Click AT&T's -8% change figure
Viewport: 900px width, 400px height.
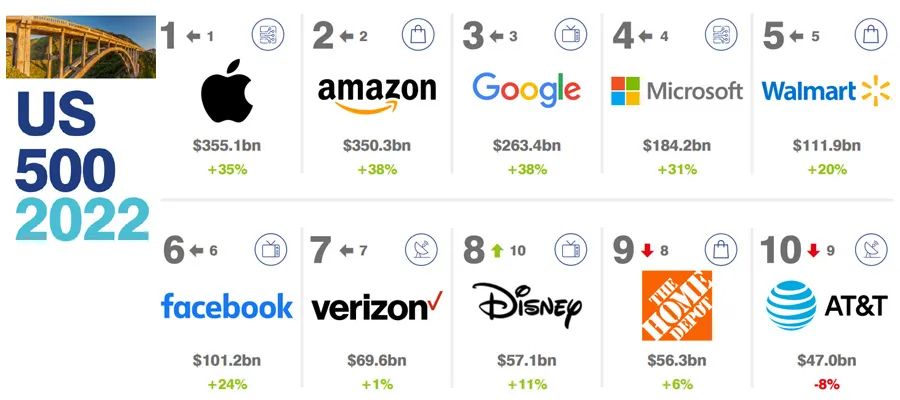click(x=826, y=383)
